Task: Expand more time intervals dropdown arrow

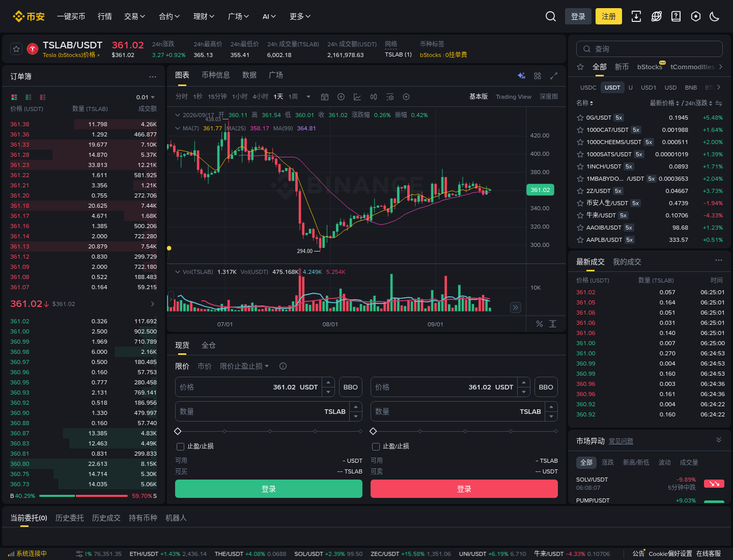Action: tap(308, 97)
